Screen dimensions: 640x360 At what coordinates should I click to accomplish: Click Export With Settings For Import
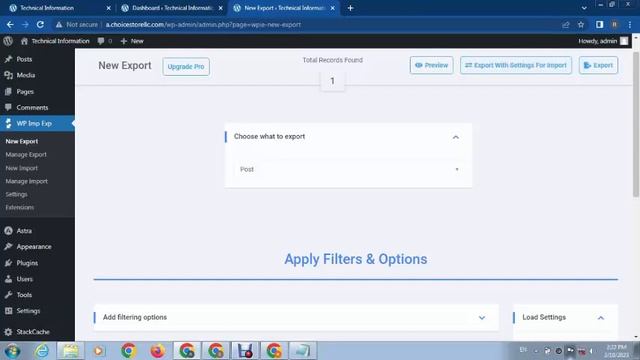pyautogui.click(x=516, y=65)
